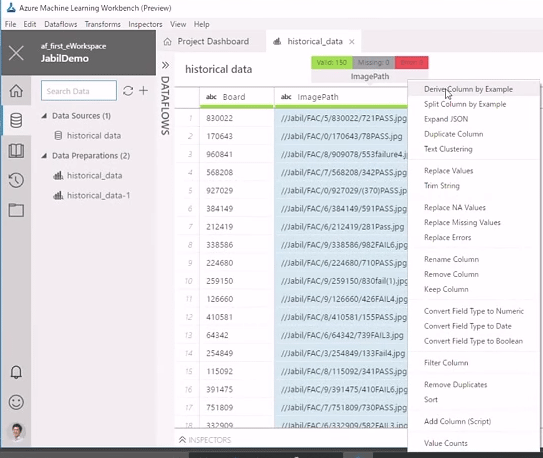The height and width of the screenshot is (458, 543).
Task: Click the green Valid: 150 indicator
Action: point(332,63)
